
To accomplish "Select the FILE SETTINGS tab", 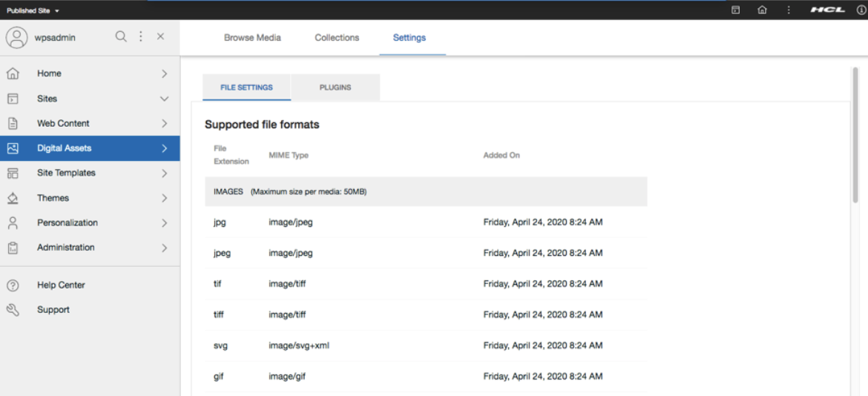I will [x=246, y=88].
